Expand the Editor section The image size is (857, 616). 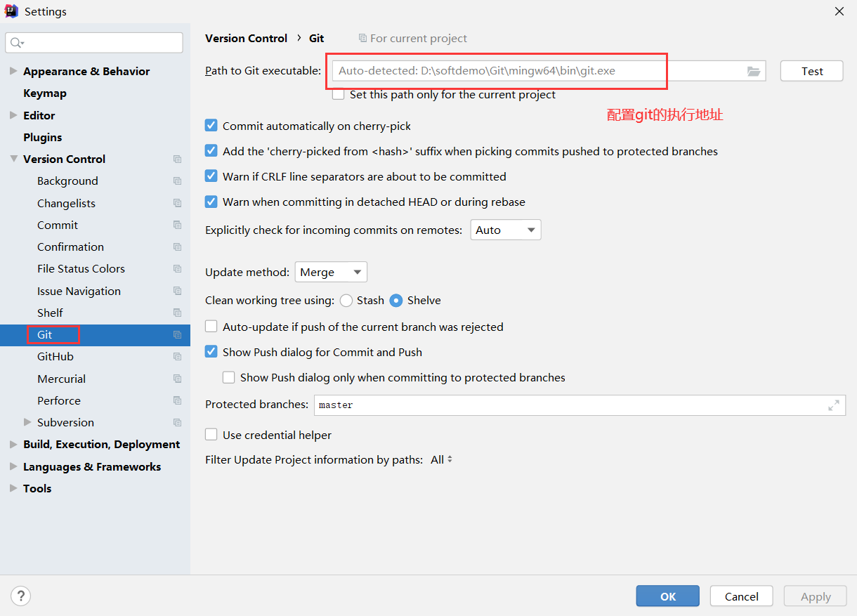pos(13,115)
